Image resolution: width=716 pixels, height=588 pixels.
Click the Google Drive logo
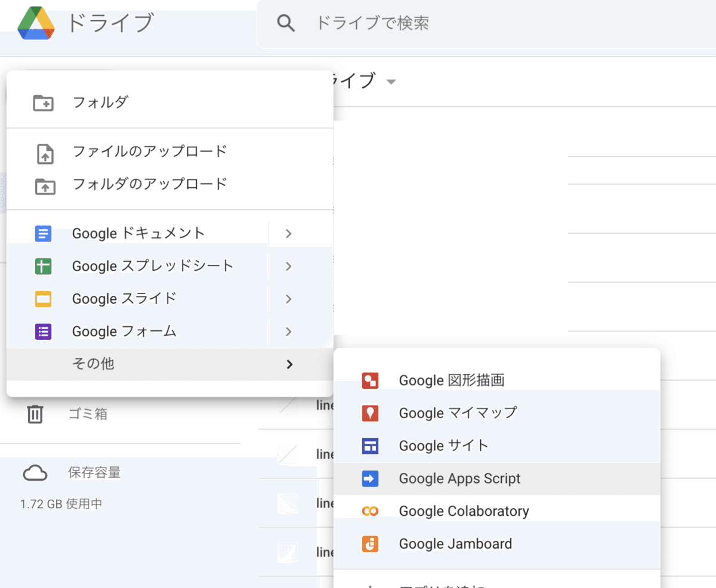(x=36, y=24)
